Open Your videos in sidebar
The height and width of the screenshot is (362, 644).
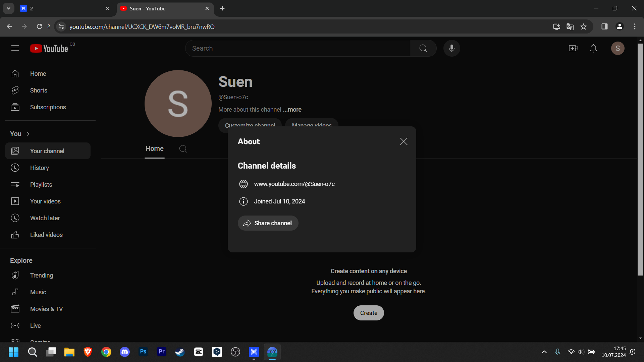48,201
